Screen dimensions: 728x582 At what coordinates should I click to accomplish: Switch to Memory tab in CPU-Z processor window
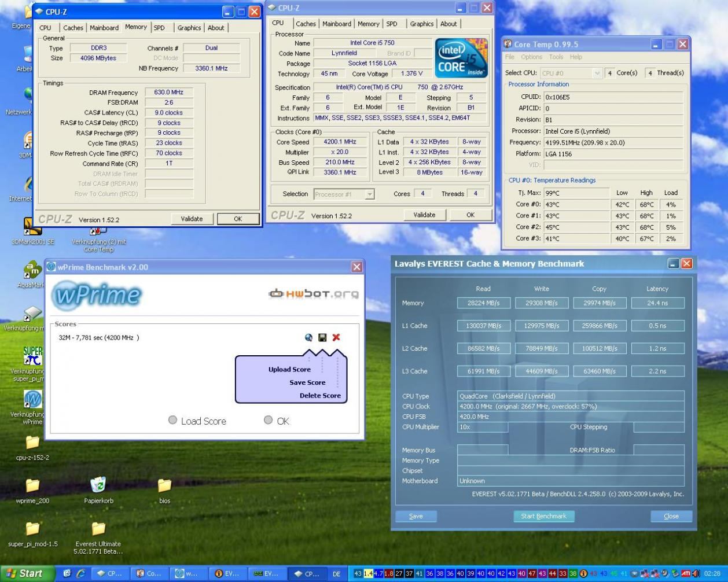(369, 24)
